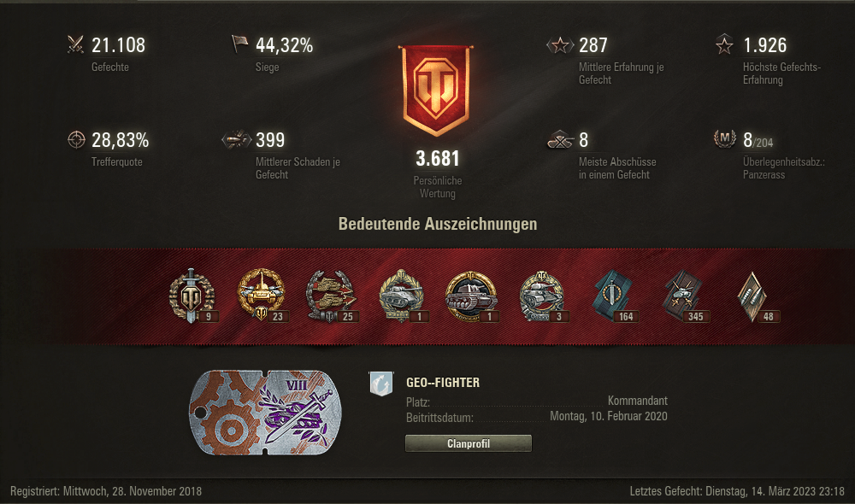Click the red World of Tanks banner
Screen dimensions: 855x504
click(x=436, y=91)
